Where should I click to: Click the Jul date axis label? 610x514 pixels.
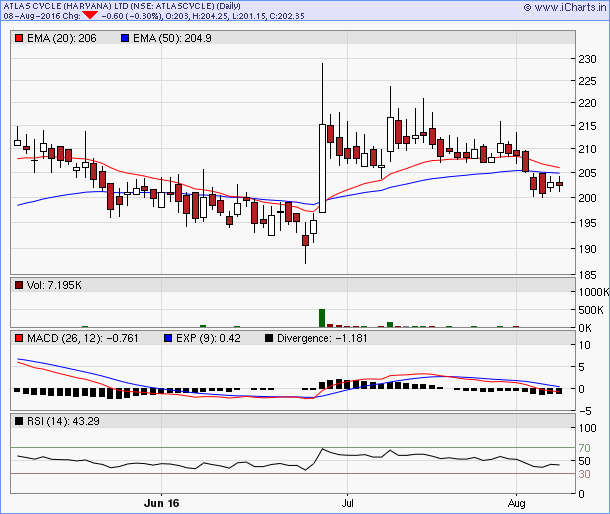(347, 503)
